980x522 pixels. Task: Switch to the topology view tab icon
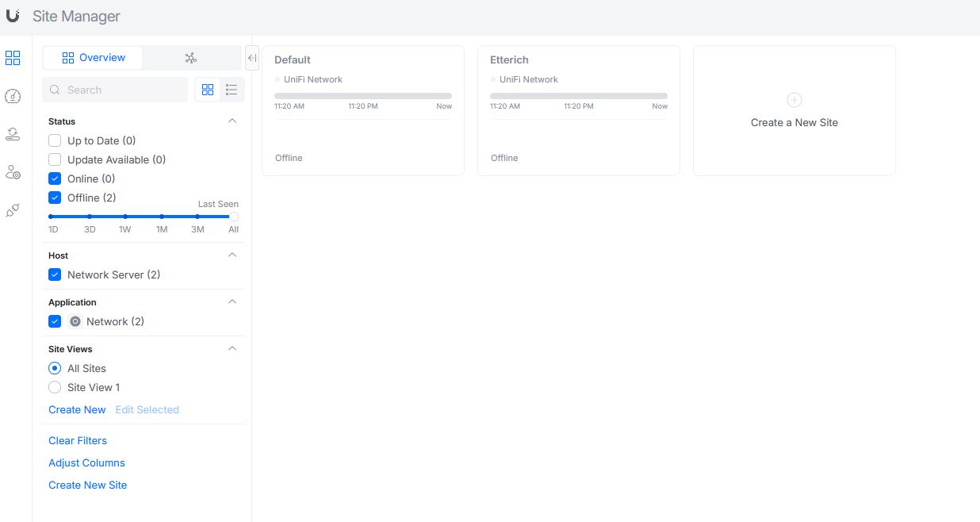pyautogui.click(x=190, y=58)
